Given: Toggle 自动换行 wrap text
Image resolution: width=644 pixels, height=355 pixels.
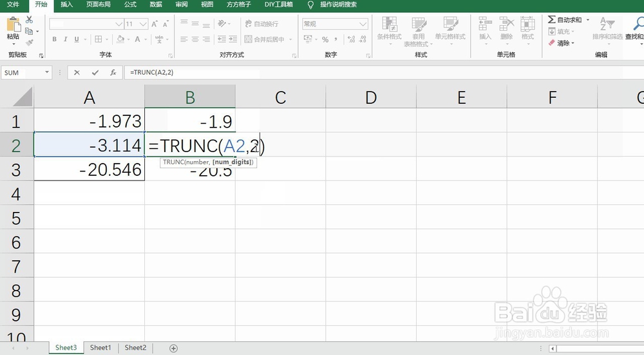Looking at the screenshot, I should coord(261,24).
